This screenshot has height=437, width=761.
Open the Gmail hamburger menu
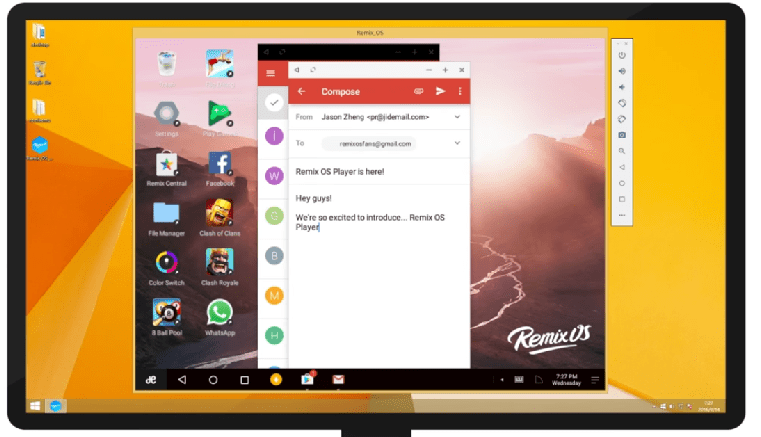coord(270,73)
